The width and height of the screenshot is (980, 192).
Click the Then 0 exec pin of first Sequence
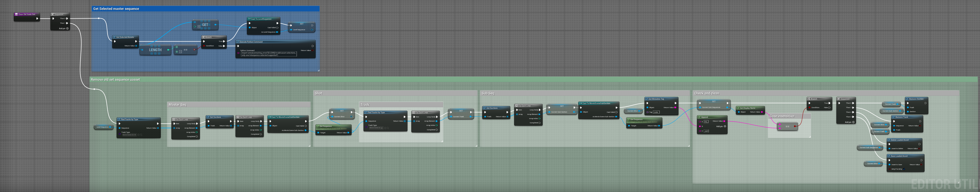67,19
